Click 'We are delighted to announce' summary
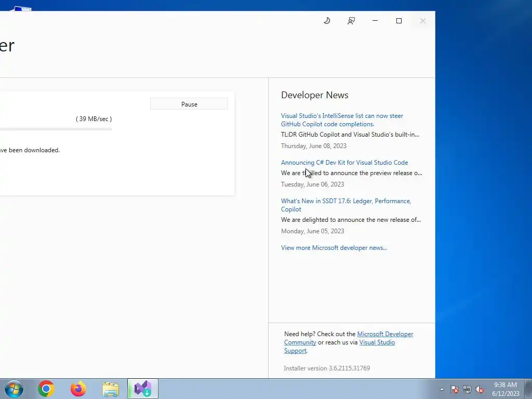This screenshot has height=399, width=532. click(x=351, y=220)
